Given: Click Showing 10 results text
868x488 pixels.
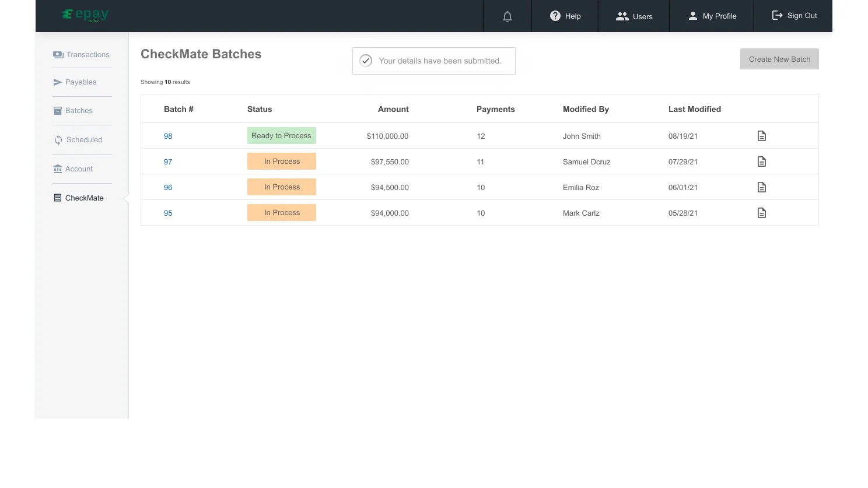Looking at the screenshot, I should [165, 82].
